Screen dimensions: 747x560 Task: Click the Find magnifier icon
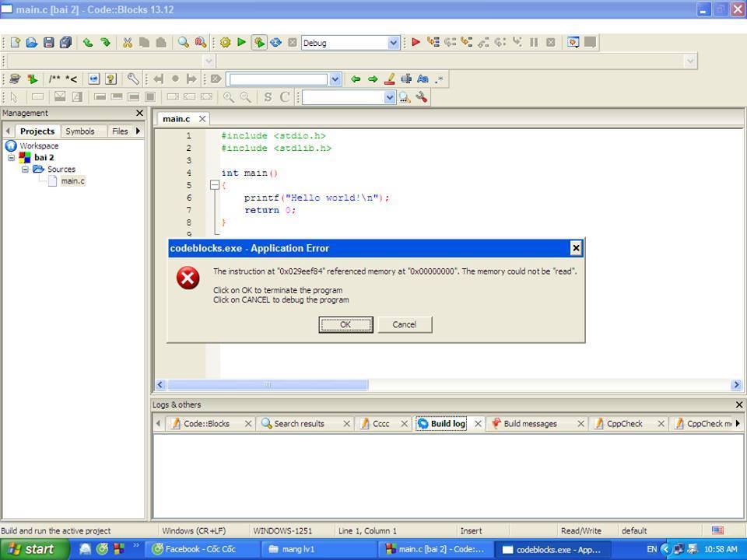click(184, 43)
